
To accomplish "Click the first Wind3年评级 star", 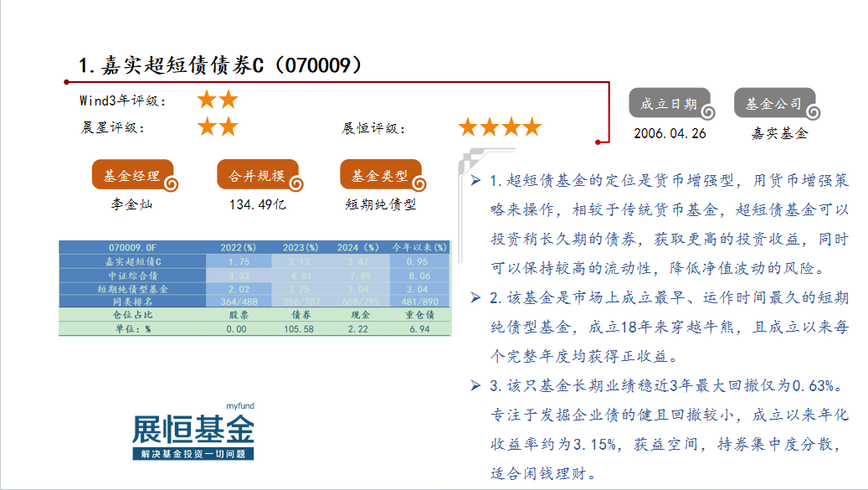I will click(207, 101).
